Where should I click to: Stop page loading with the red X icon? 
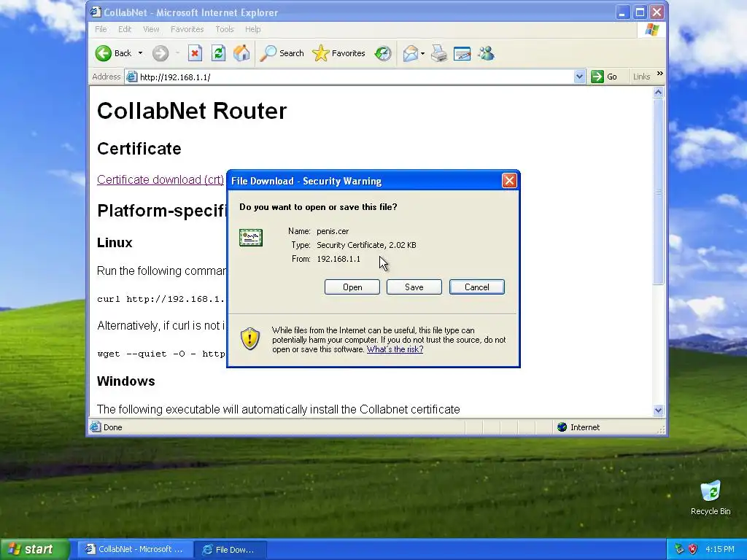click(x=195, y=53)
